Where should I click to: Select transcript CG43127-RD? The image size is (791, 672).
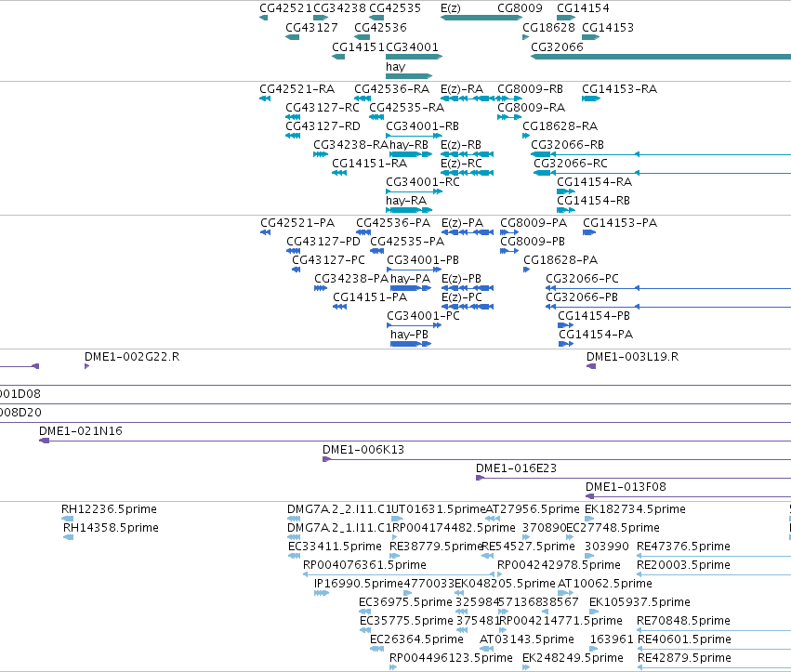tap(323, 126)
